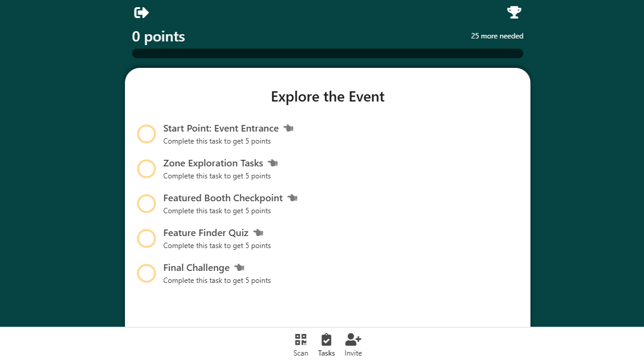Open the Feature Finder Quiz task
The image size is (644, 361).
click(x=205, y=232)
